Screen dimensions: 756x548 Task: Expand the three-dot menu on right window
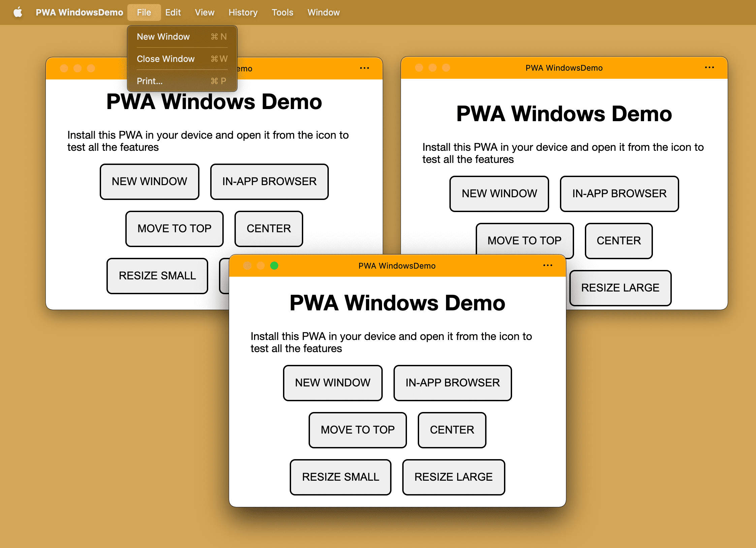710,67
